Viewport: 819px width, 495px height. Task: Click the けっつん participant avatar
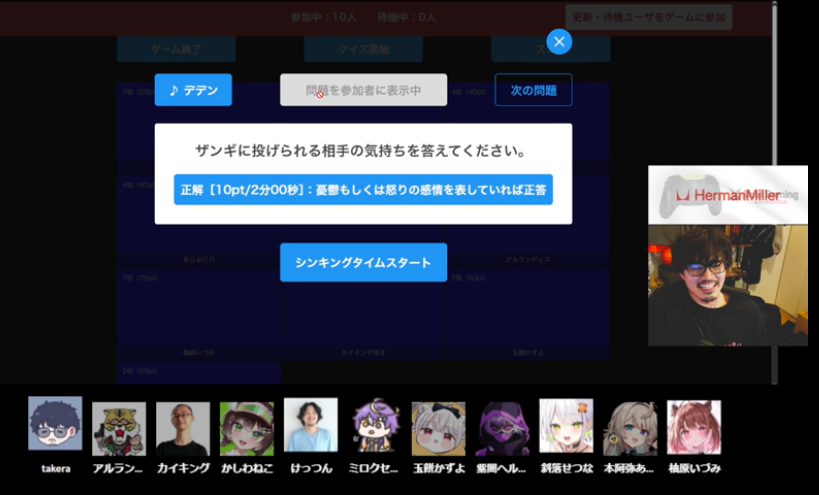click(311, 425)
